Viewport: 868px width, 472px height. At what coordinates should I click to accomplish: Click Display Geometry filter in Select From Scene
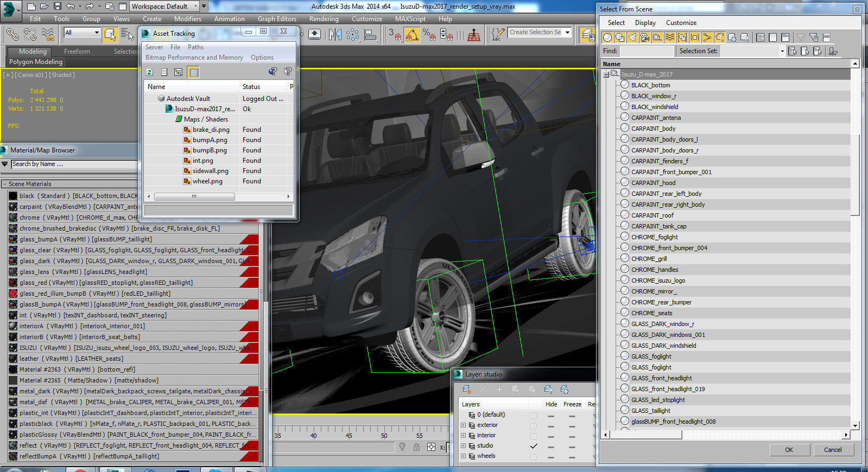(607, 37)
